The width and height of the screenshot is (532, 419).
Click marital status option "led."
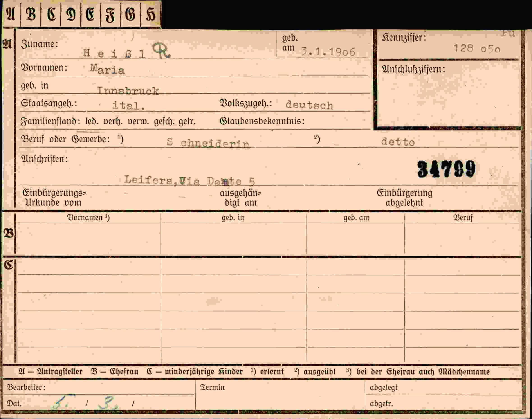click(x=92, y=121)
